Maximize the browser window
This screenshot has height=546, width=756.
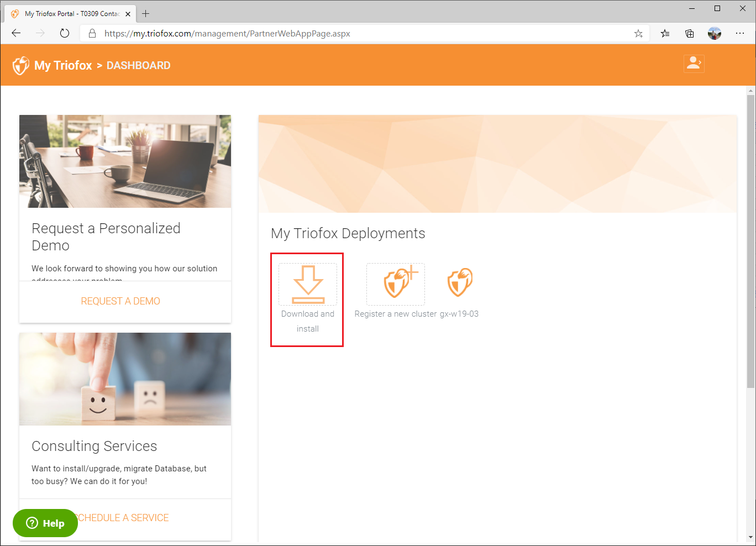tap(717, 8)
